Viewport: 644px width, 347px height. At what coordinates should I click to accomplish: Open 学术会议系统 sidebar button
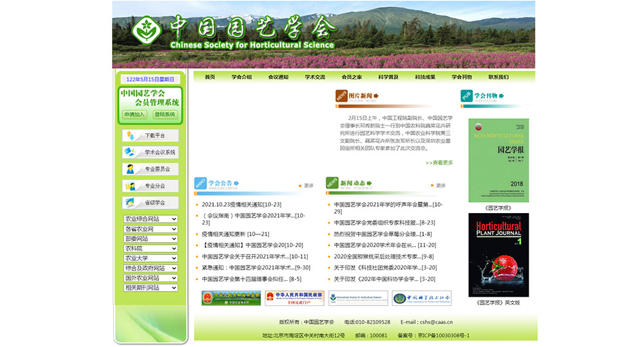pyautogui.click(x=150, y=153)
